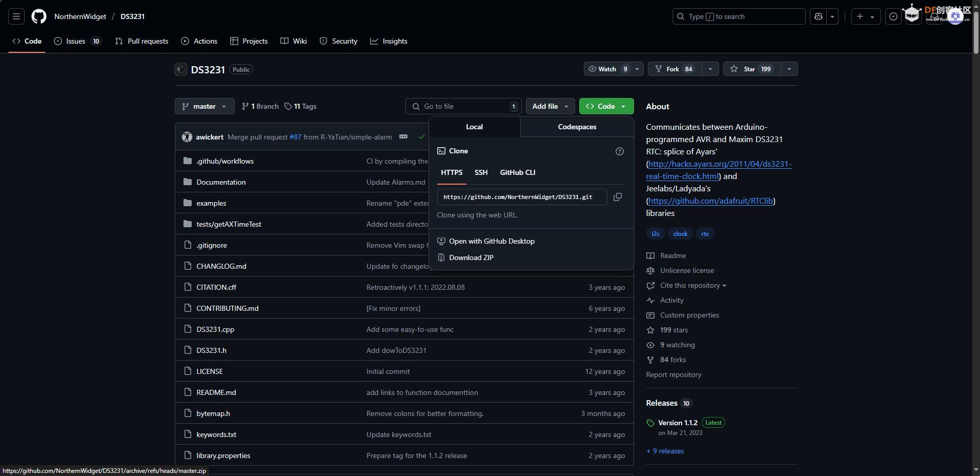980x476 pixels.
Task: Click the file icon beside LICENSE
Action: (188, 371)
